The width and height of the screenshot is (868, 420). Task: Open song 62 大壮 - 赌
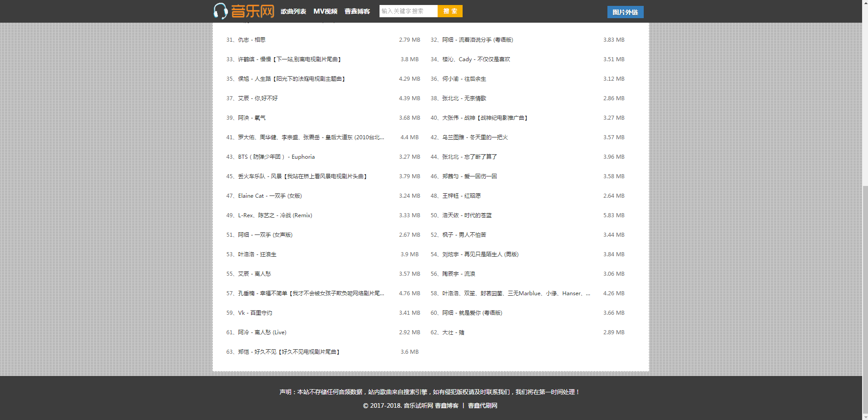(453, 332)
